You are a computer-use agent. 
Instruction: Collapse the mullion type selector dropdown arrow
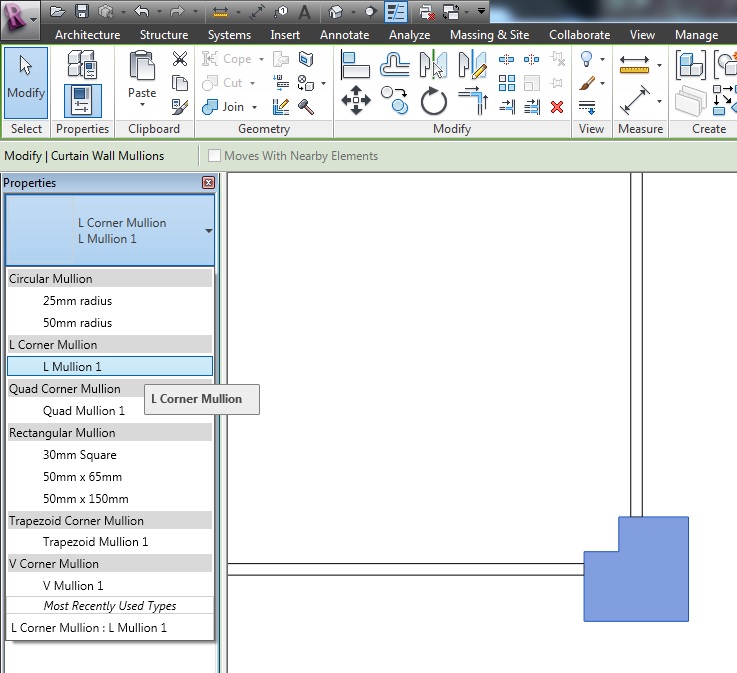[x=208, y=231]
